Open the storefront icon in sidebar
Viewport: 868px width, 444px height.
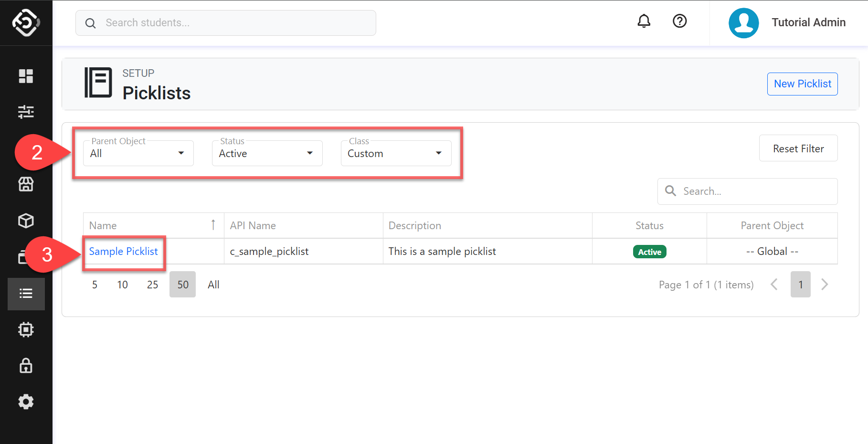pos(26,184)
